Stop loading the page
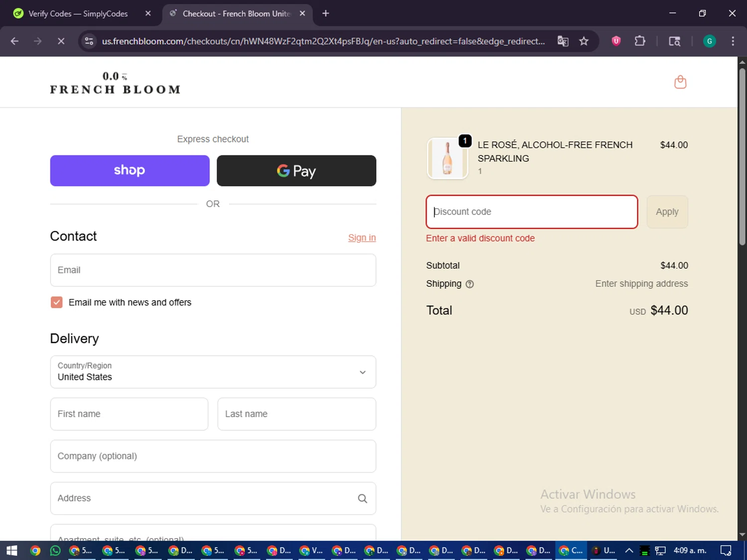The image size is (747, 560). tap(61, 41)
